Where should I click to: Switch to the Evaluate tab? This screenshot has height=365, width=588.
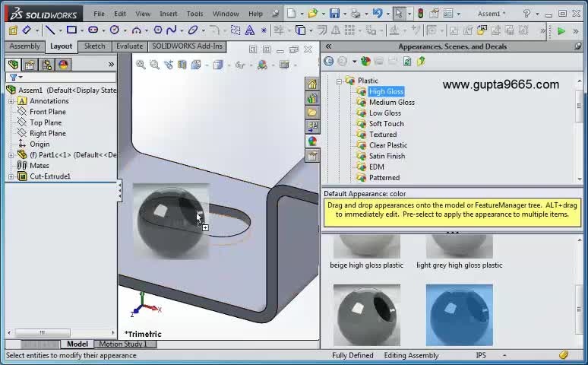tap(129, 46)
